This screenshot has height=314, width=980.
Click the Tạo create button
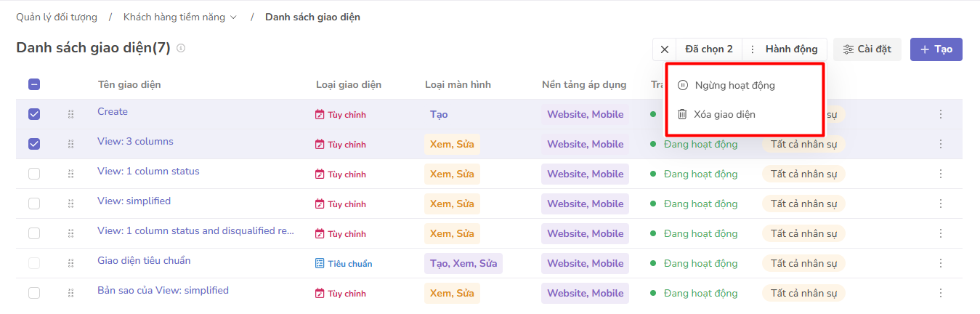[x=936, y=49]
